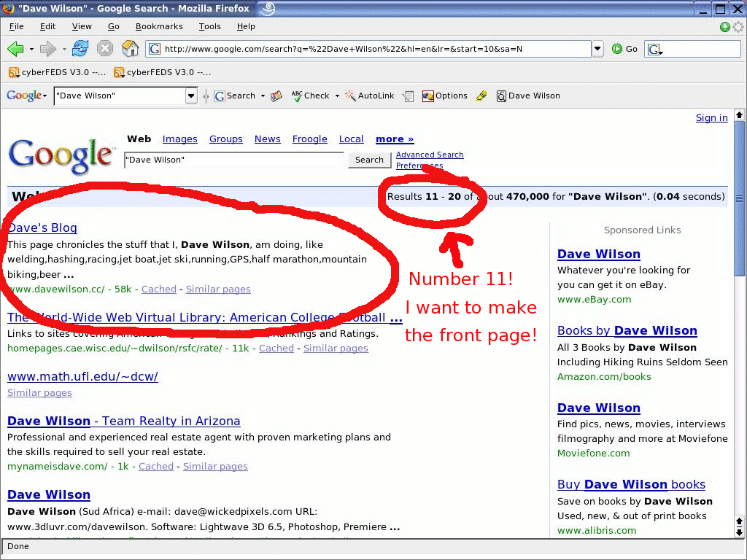This screenshot has height=560, width=747.
Task: Click the Firefox update icon in menu bar
Action: click(725, 27)
